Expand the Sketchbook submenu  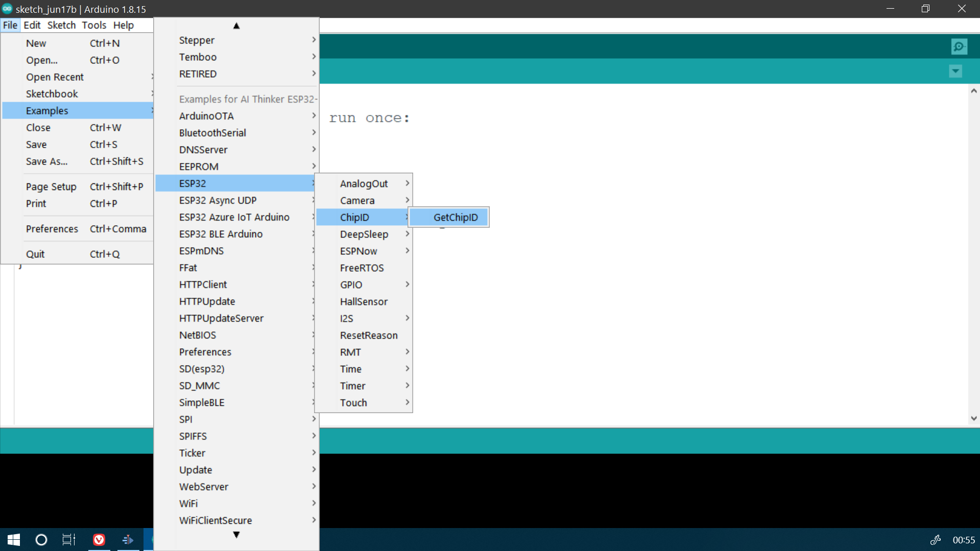(x=78, y=94)
